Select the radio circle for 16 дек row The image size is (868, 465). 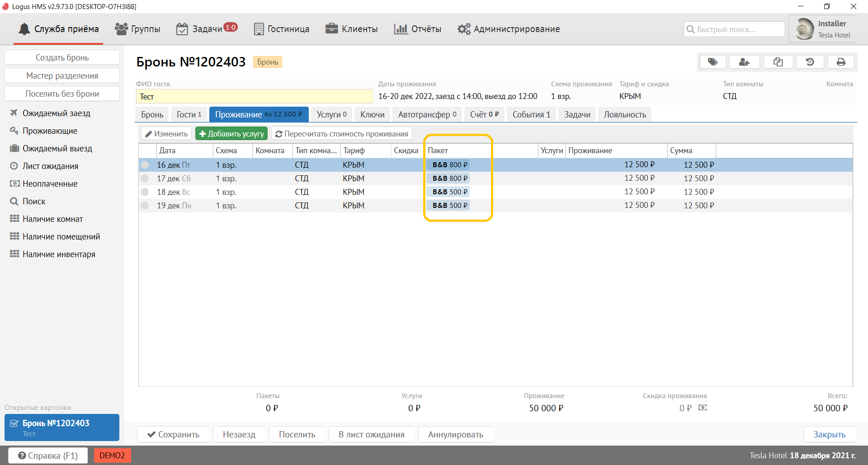145,165
